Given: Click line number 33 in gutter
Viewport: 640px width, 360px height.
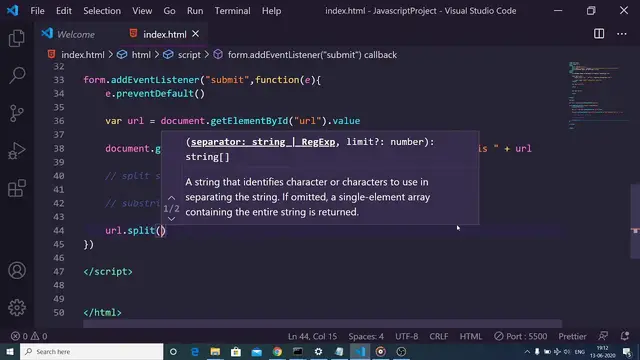Looking at the screenshot, I should pos(59,80).
